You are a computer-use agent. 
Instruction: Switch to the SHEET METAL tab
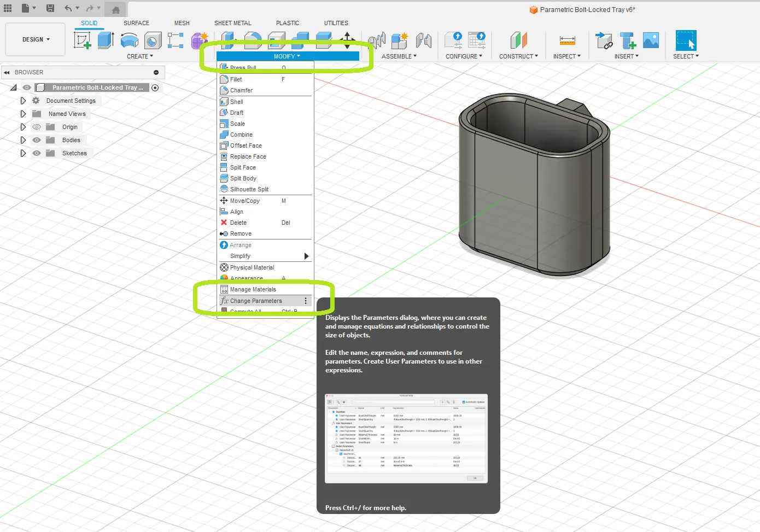[x=233, y=23]
